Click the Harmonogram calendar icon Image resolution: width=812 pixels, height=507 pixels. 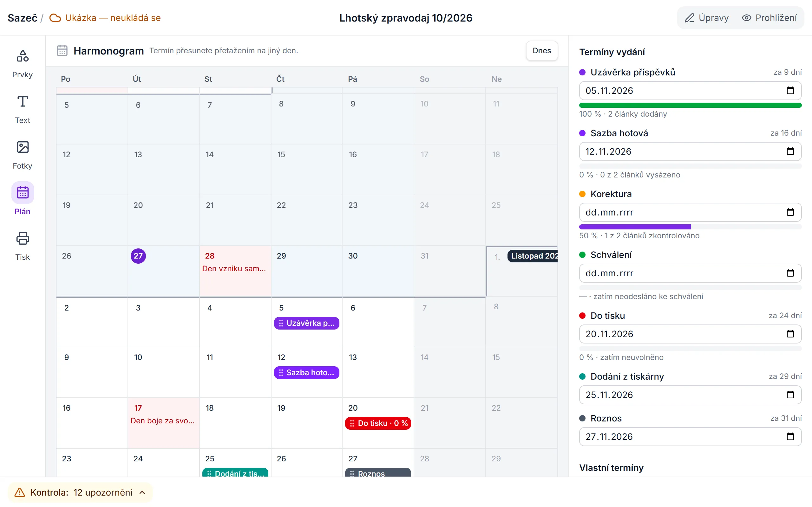(x=62, y=51)
